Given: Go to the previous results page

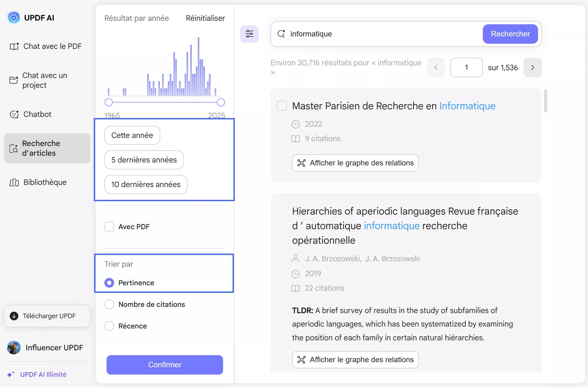Looking at the screenshot, I should 436,67.
